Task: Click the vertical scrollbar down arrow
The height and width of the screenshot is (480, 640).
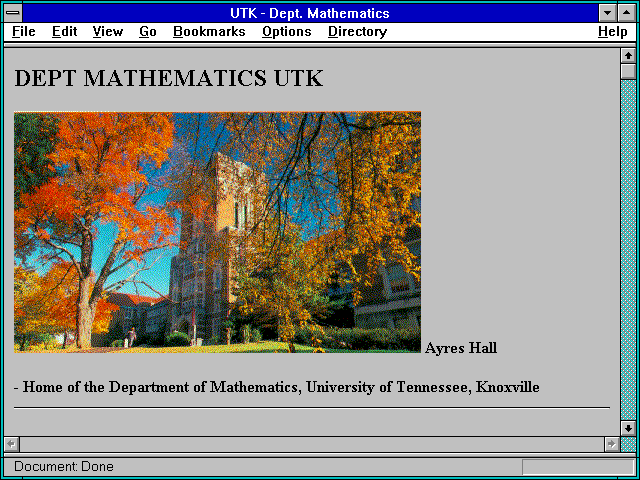Action: (628, 428)
